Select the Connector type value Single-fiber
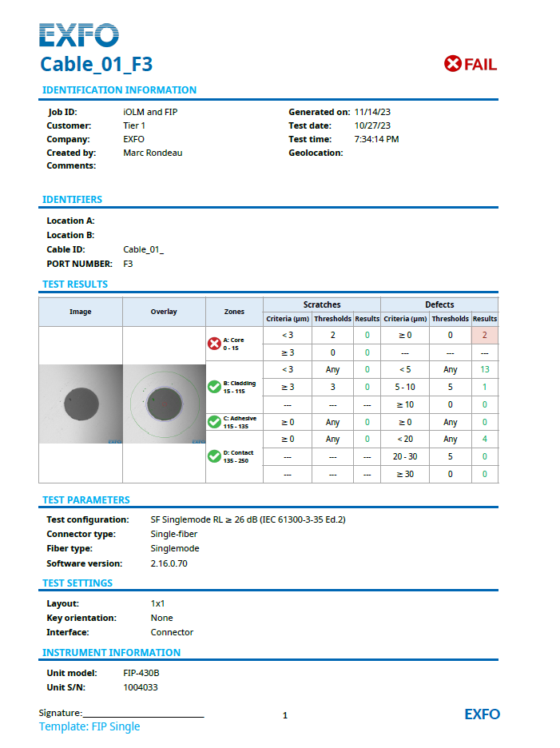This screenshot has height=748, width=560. pyautogui.click(x=174, y=534)
